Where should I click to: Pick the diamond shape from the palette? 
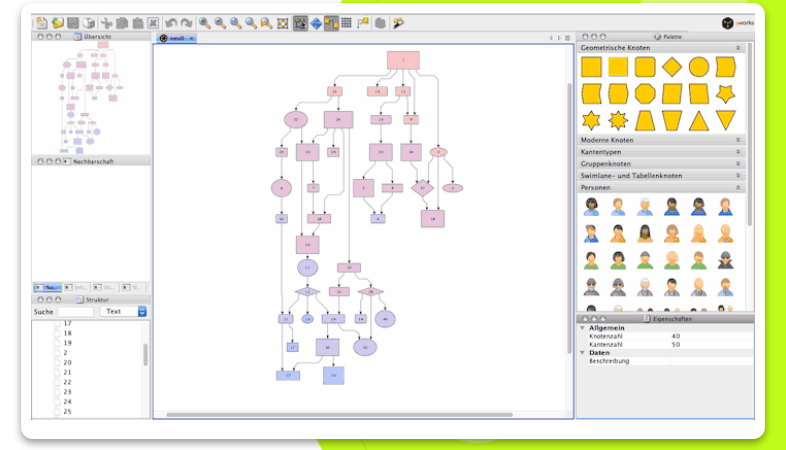672,67
